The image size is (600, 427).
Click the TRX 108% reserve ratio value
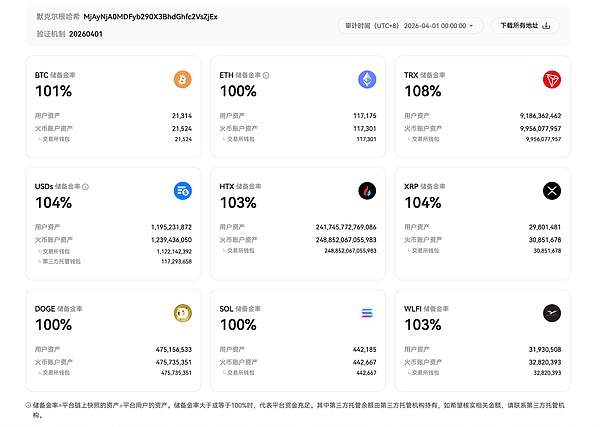click(423, 91)
